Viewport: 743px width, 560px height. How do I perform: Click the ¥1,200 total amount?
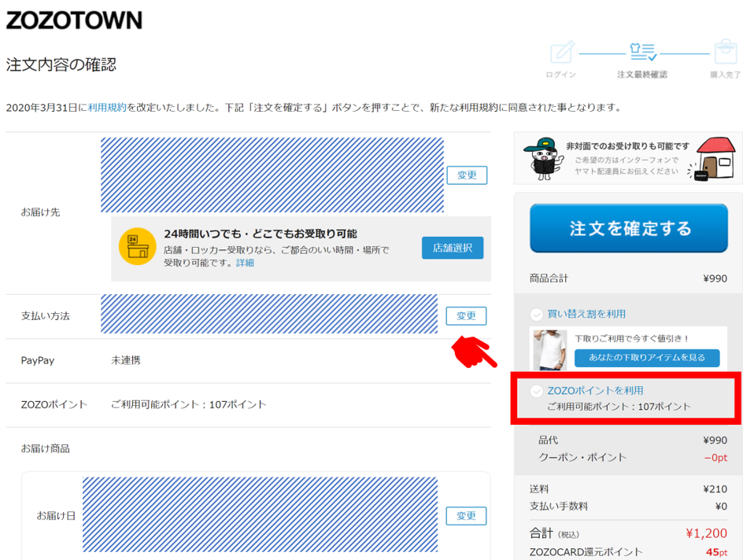707,533
